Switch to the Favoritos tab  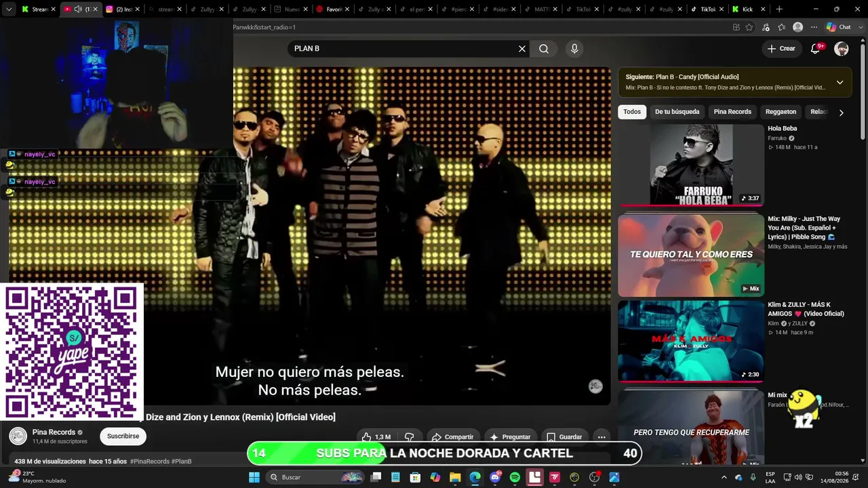(x=333, y=9)
